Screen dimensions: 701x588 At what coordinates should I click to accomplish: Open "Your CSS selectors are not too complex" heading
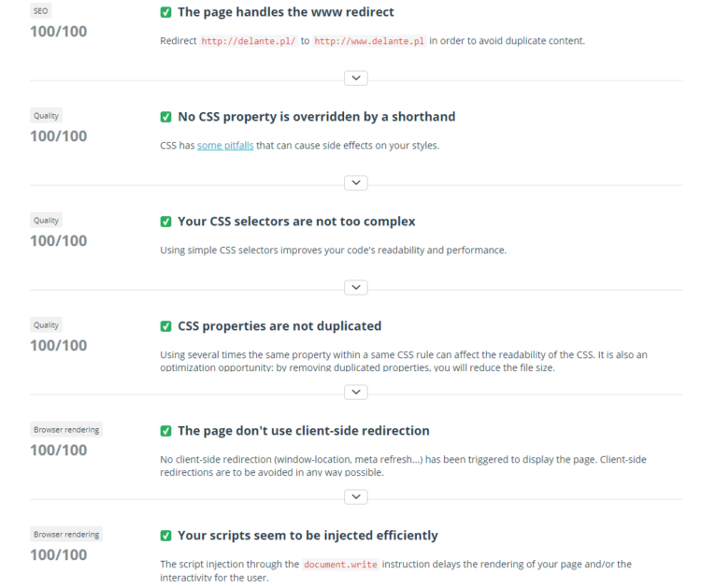point(296,222)
